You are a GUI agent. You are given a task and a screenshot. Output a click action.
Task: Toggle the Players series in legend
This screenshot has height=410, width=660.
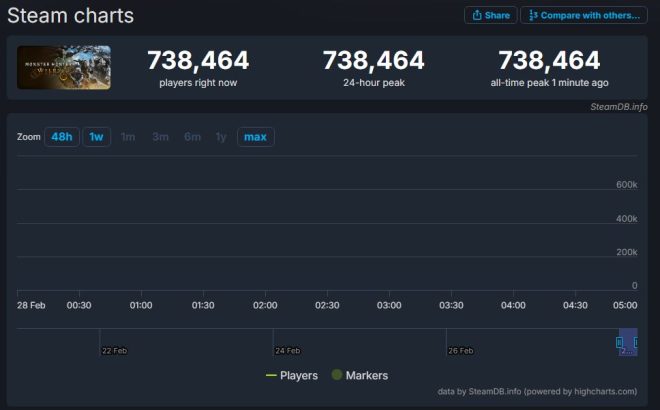point(292,375)
